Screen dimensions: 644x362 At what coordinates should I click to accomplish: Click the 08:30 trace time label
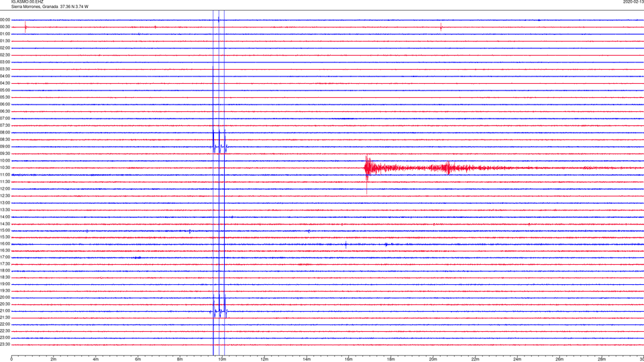point(5,139)
